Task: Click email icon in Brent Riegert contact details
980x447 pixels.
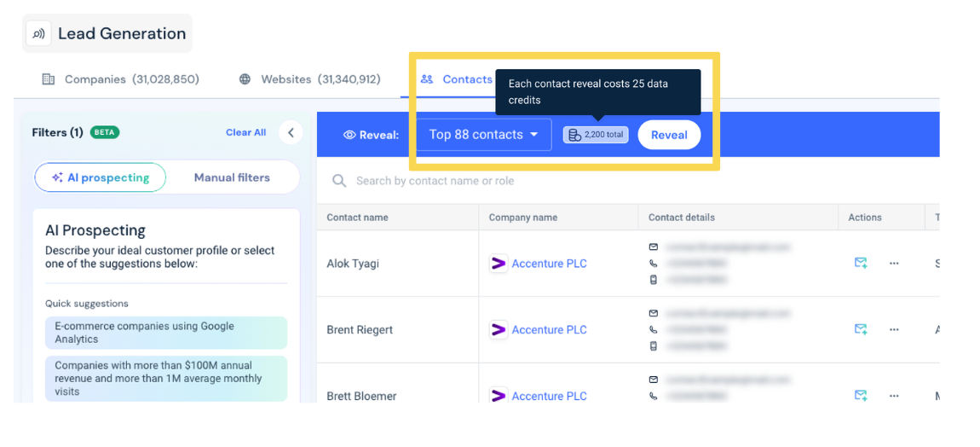Action: click(654, 313)
